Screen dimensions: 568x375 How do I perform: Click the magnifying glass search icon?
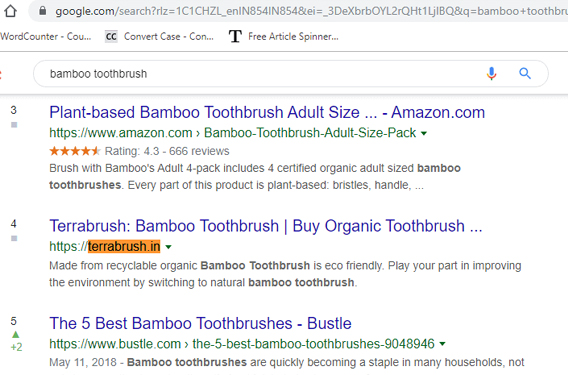click(x=525, y=74)
